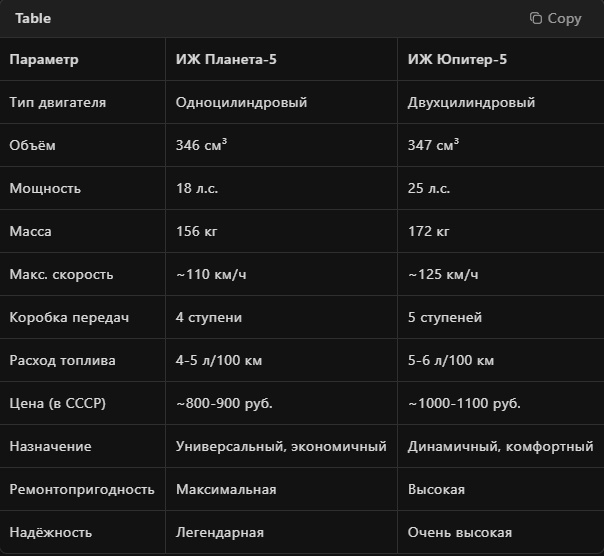The width and height of the screenshot is (604, 556).
Task: Click the Одноцилиндровый cell
Action: 242,102
